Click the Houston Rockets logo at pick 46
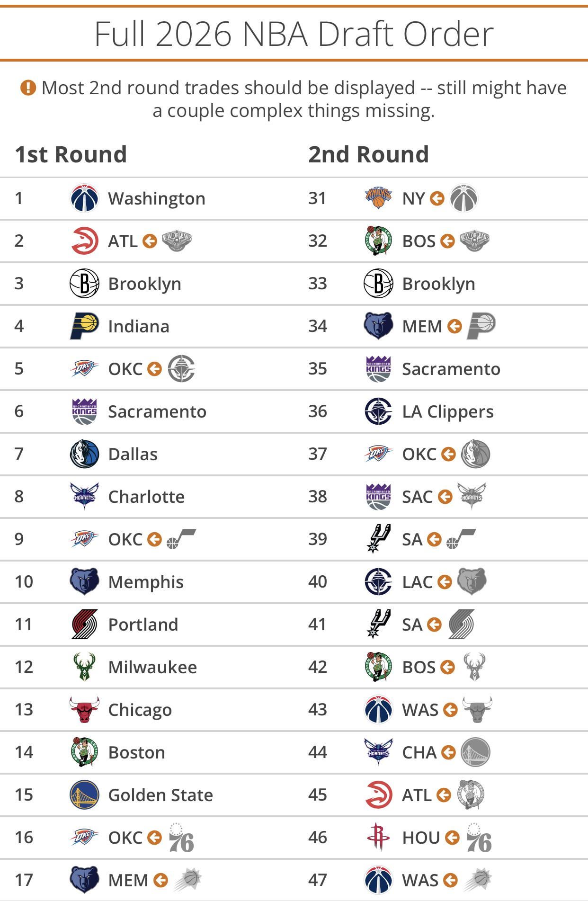588x901 pixels. point(378,838)
